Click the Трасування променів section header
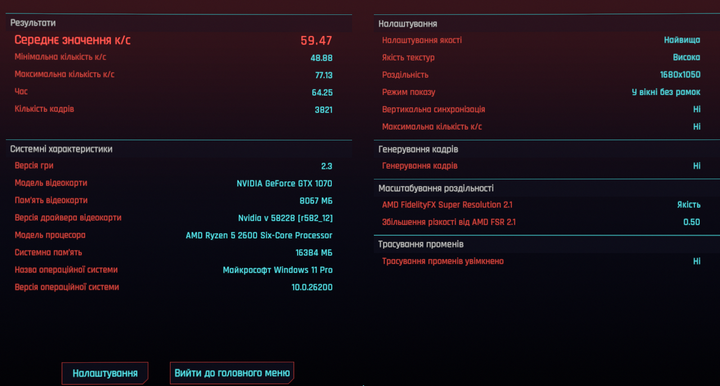Image resolution: width=720 pixels, height=386 pixels. [421, 244]
